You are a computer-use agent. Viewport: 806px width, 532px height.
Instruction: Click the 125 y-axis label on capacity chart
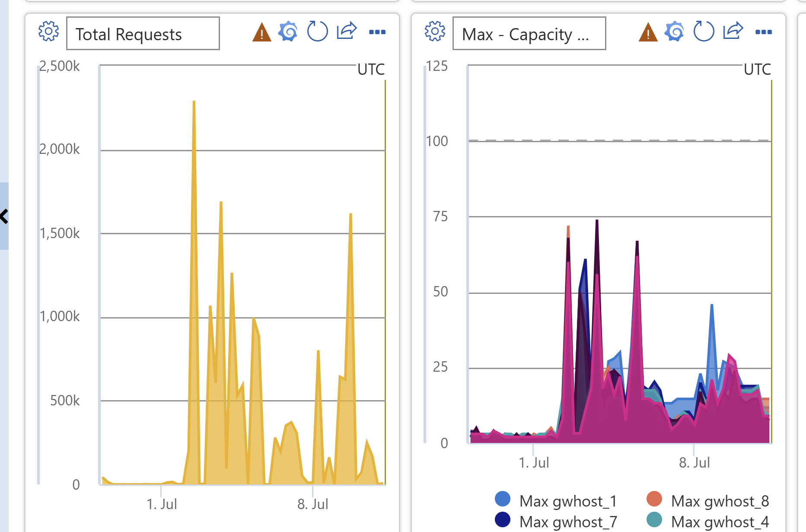click(437, 66)
